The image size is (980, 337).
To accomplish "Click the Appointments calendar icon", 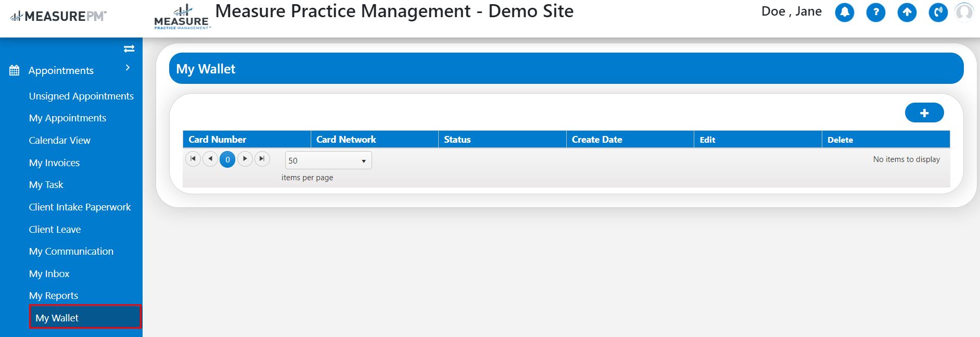I will (15, 70).
